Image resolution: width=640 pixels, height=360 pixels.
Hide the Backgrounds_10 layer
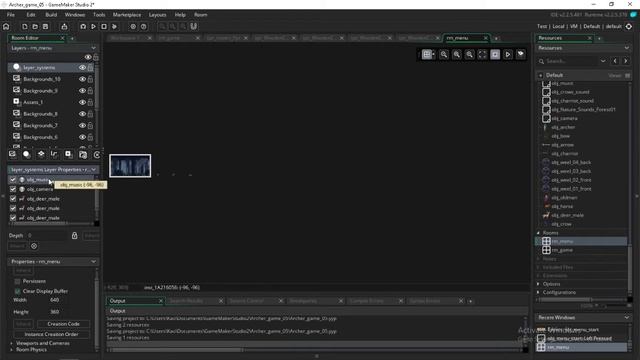(x=82, y=79)
